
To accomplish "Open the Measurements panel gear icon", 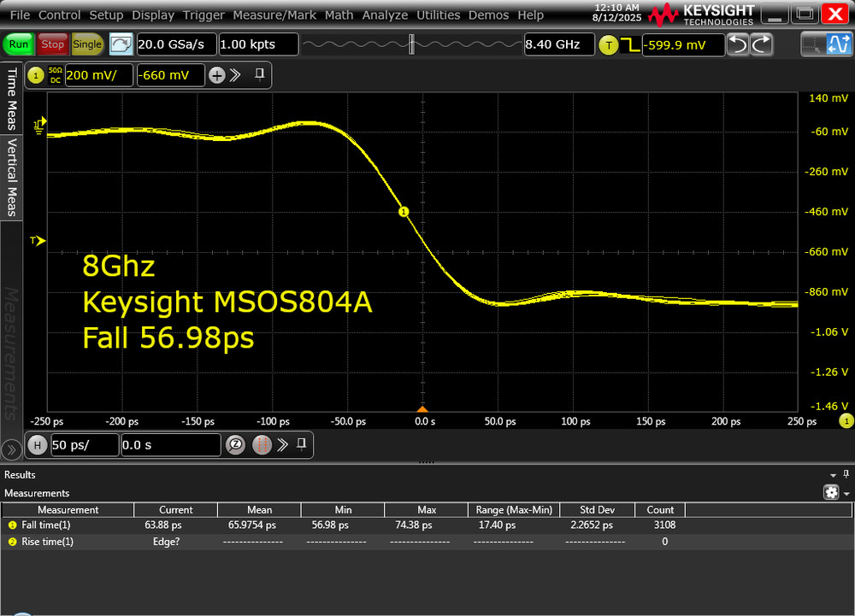I will click(832, 492).
